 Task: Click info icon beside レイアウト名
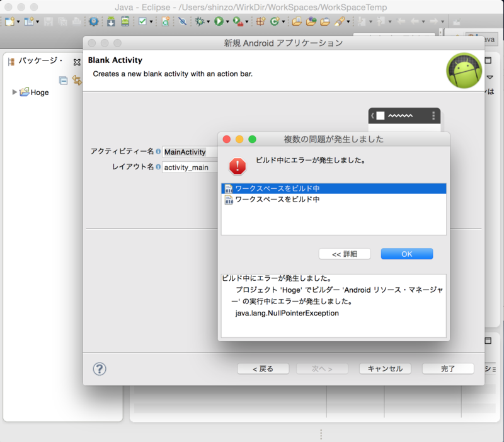pos(158,167)
